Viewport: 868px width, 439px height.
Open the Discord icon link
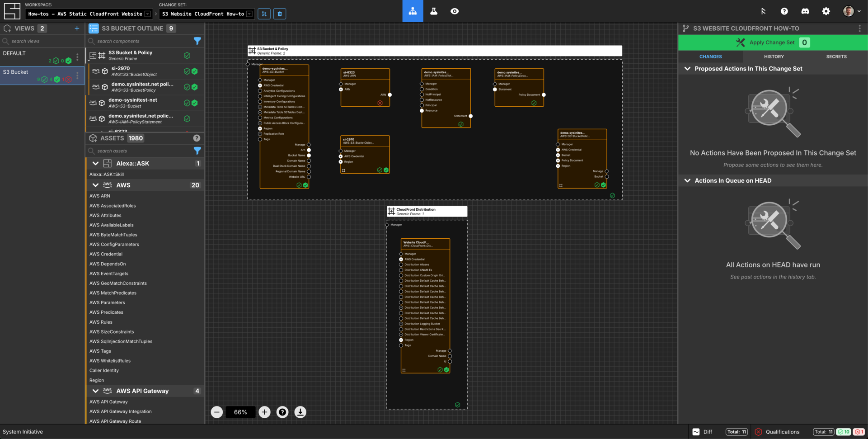[x=805, y=11]
